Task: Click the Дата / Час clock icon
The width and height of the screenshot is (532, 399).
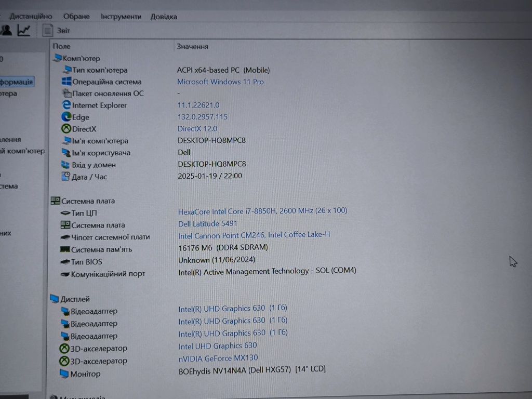Action: 65,177
